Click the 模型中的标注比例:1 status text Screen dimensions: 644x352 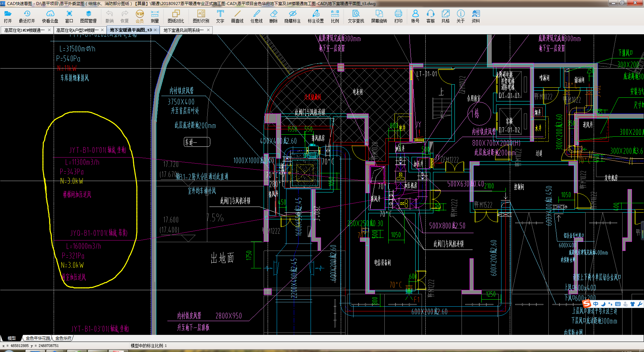click(149, 346)
